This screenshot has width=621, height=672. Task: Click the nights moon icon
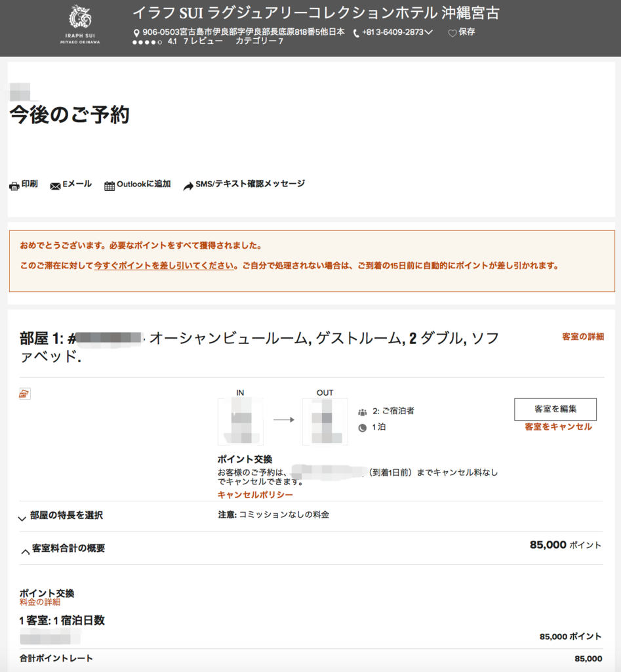click(x=363, y=428)
